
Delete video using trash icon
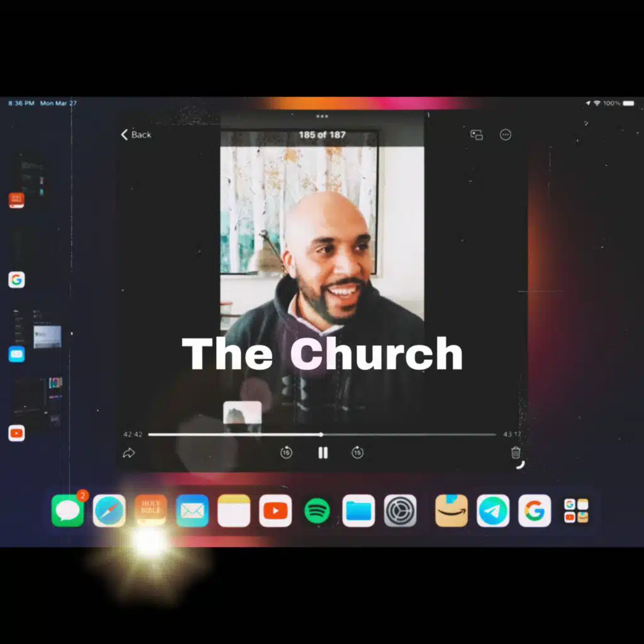tap(516, 453)
